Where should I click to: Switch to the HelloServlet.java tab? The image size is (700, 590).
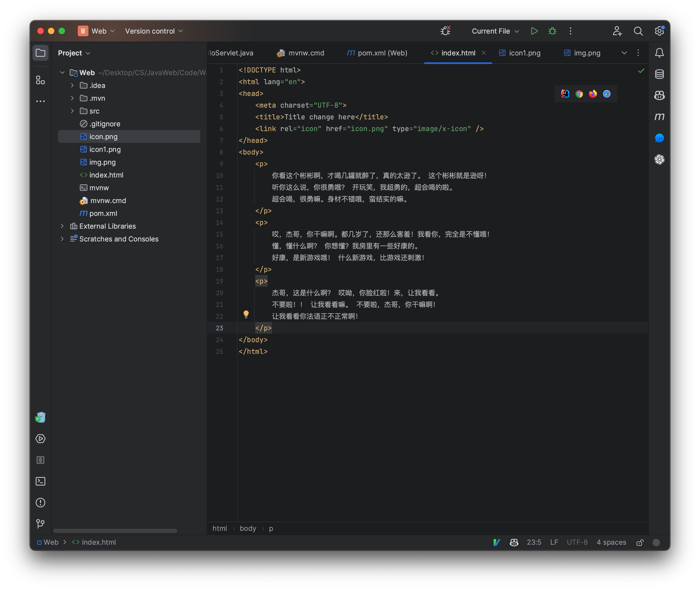coord(231,53)
